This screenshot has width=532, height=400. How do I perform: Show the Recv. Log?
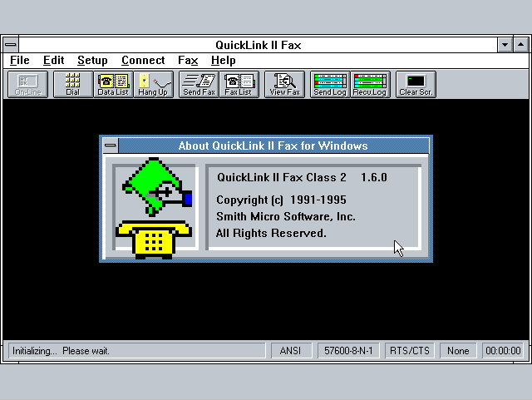[370, 85]
